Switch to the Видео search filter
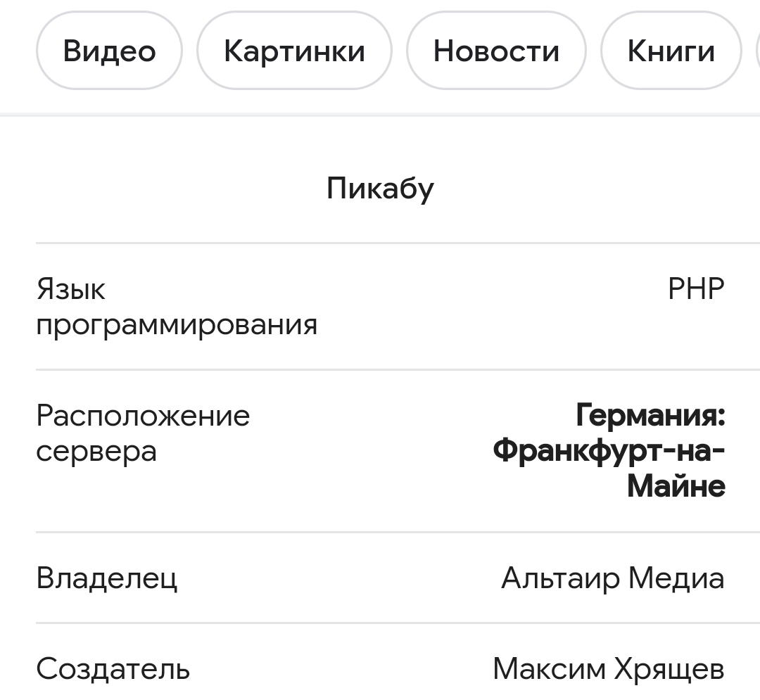The image size is (760, 700). (x=109, y=51)
